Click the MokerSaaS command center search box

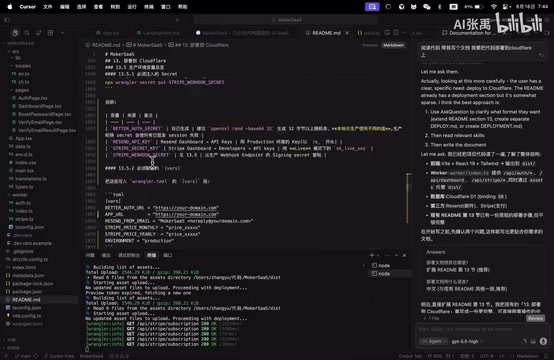click(285, 20)
